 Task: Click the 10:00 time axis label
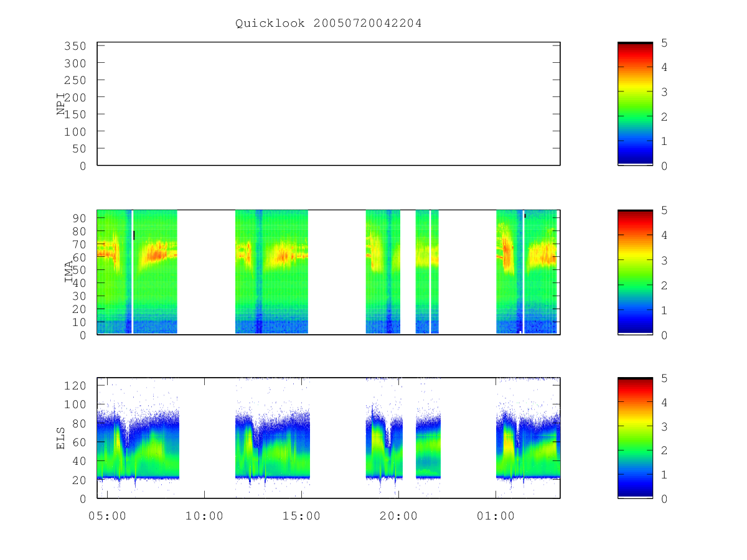point(204,516)
